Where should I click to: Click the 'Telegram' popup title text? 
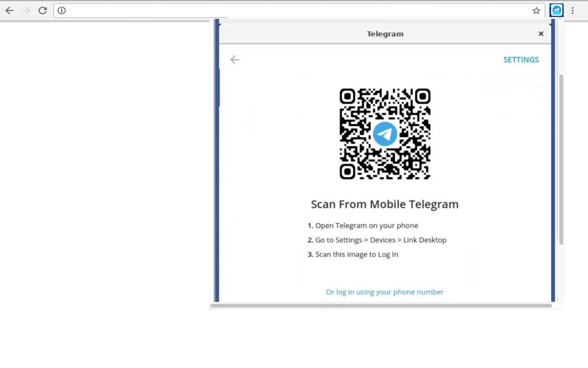pos(385,34)
